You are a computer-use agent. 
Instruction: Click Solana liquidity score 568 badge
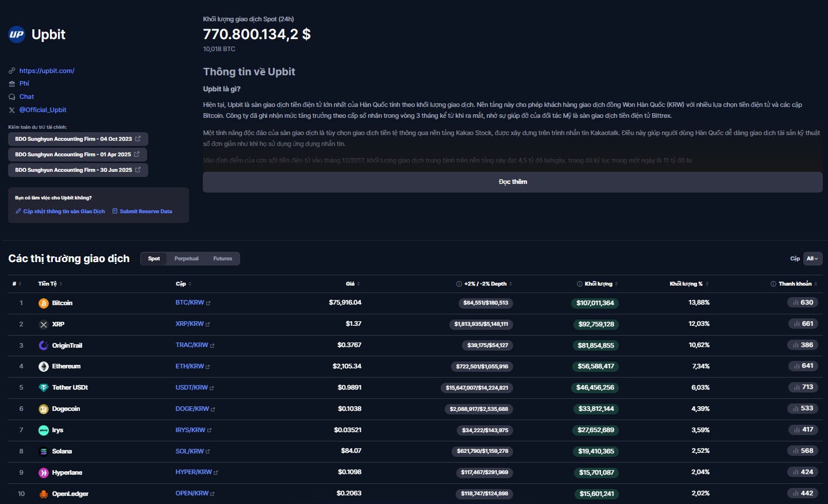(x=803, y=451)
